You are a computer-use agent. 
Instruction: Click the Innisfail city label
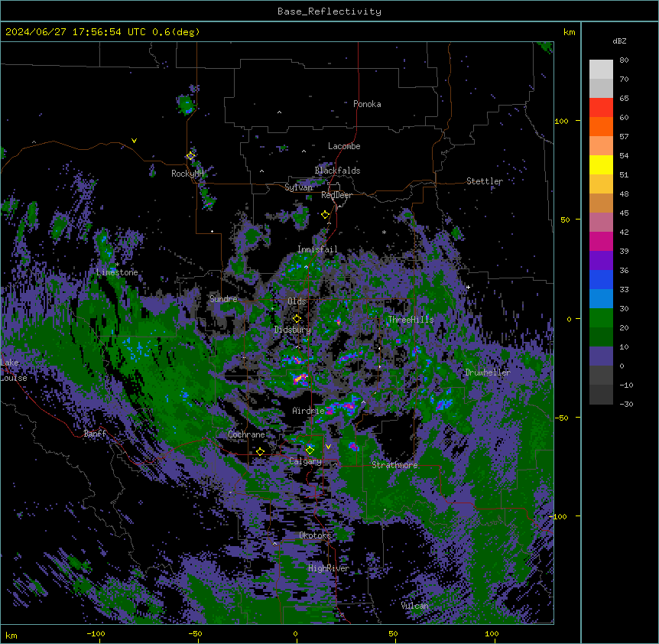tap(317, 249)
